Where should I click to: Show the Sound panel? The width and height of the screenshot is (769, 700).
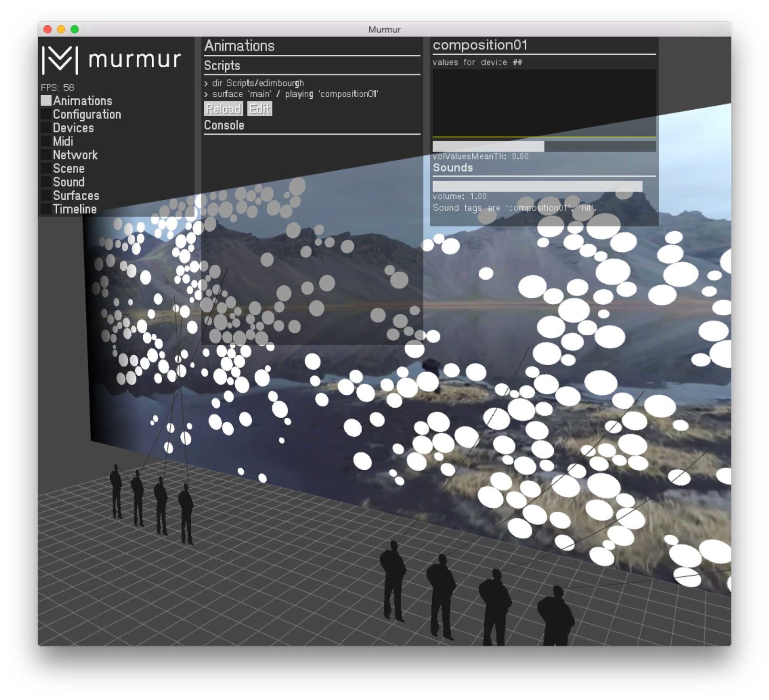click(x=46, y=182)
